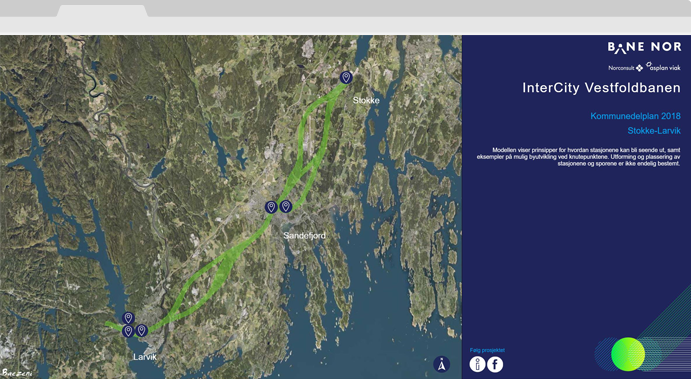Click the Asplan Viak logo
691x379 pixels.
click(663, 67)
